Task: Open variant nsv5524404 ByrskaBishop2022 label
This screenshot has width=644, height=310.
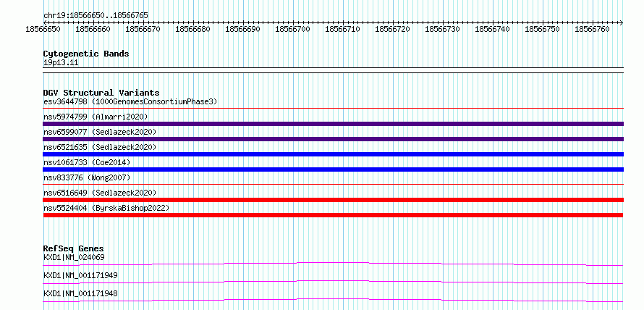Action: (x=106, y=208)
